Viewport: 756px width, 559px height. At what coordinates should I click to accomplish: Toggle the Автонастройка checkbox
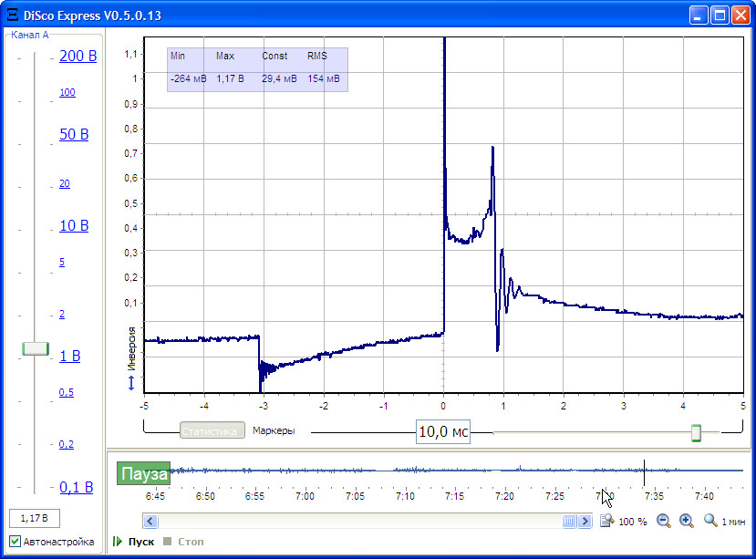[x=16, y=542]
